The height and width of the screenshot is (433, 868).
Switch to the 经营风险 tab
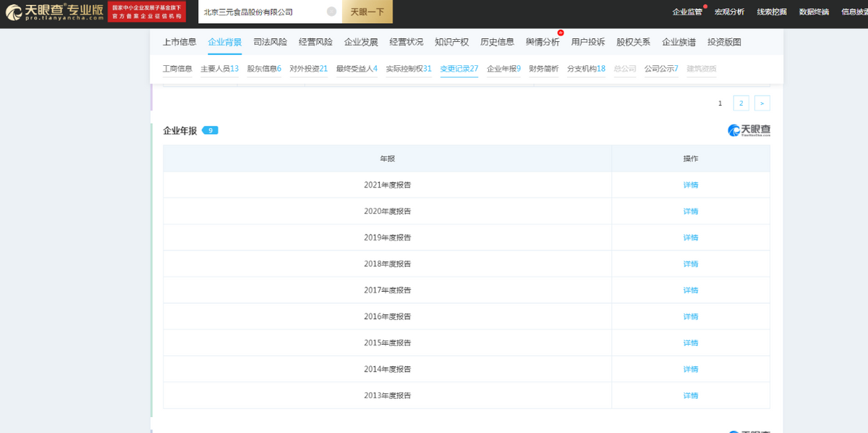(315, 42)
